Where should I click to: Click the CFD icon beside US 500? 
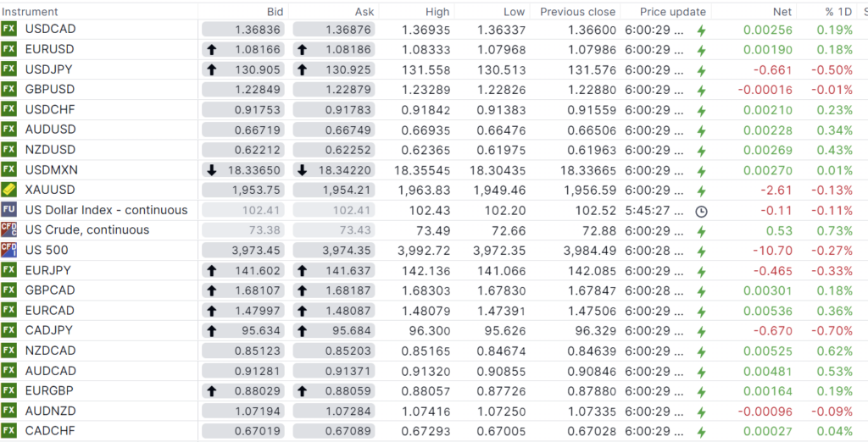coord(8,250)
